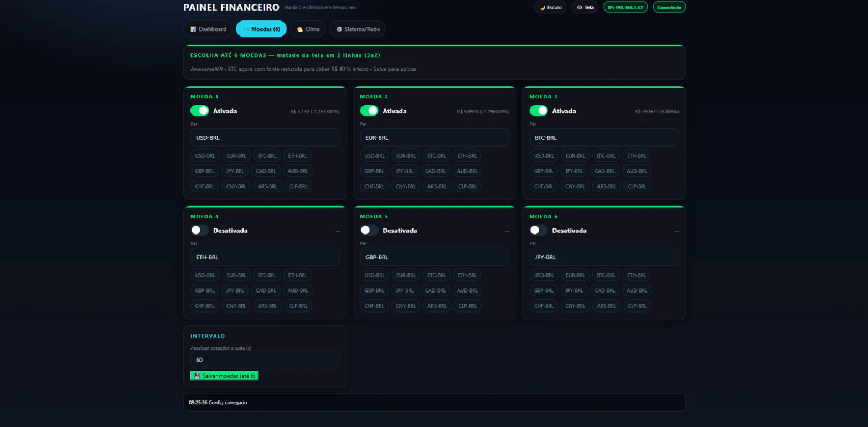Select the CNY-BRL chip in Moeda 5
The image size is (868, 427).
point(406,306)
